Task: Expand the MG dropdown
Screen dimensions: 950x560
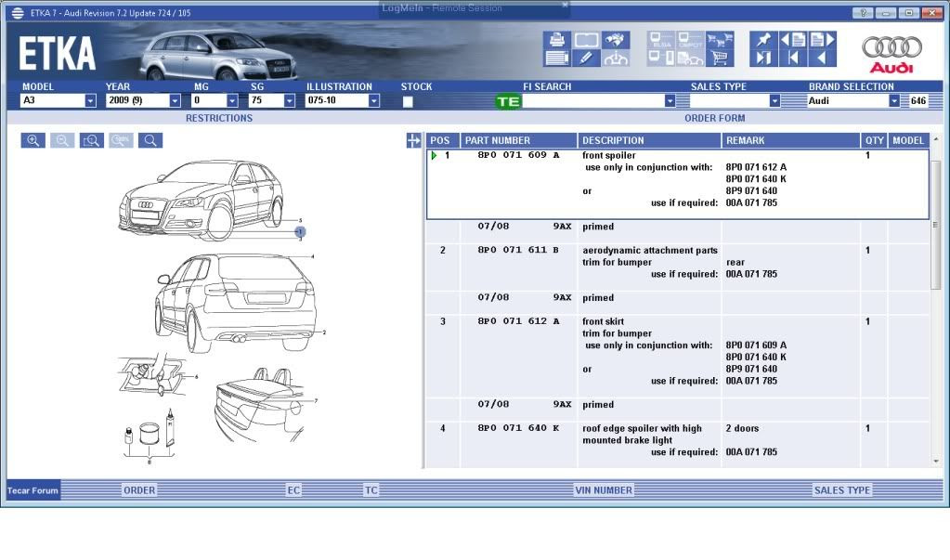Action: (232, 100)
